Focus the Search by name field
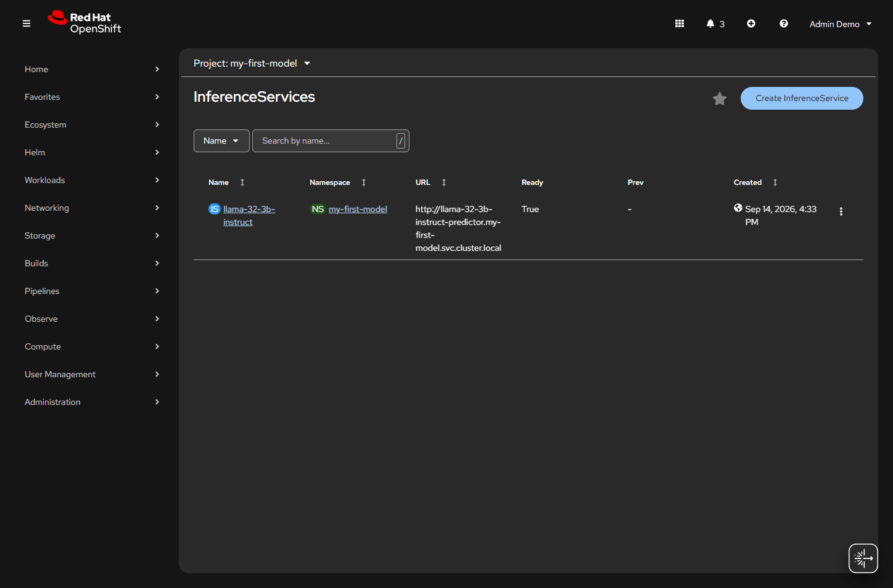 point(331,141)
